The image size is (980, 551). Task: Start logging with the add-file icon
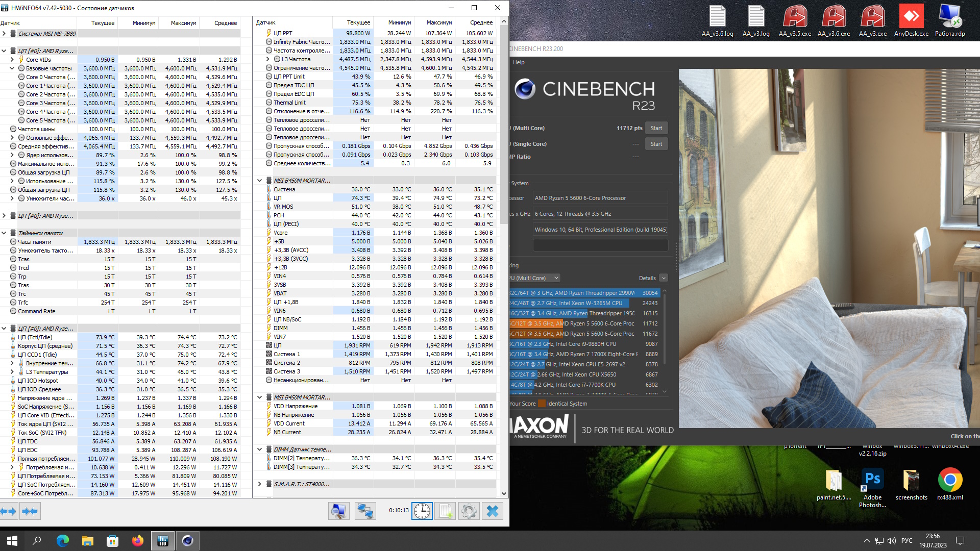(445, 511)
